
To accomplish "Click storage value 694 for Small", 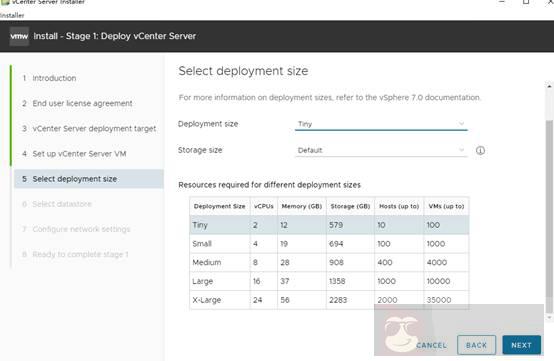I will pyautogui.click(x=336, y=244).
